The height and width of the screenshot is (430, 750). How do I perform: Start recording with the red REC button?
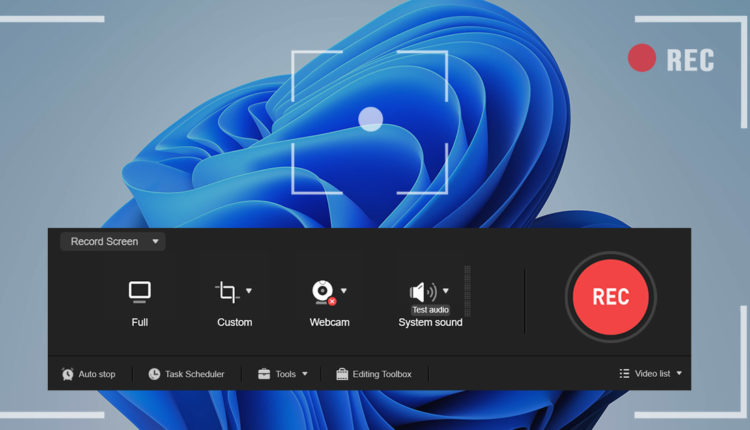(610, 297)
